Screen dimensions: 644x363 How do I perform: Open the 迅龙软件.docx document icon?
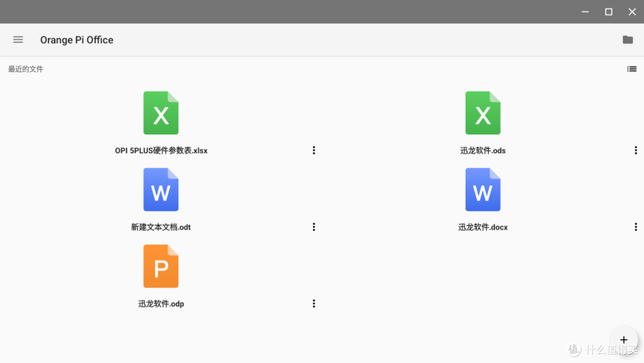tap(483, 189)
